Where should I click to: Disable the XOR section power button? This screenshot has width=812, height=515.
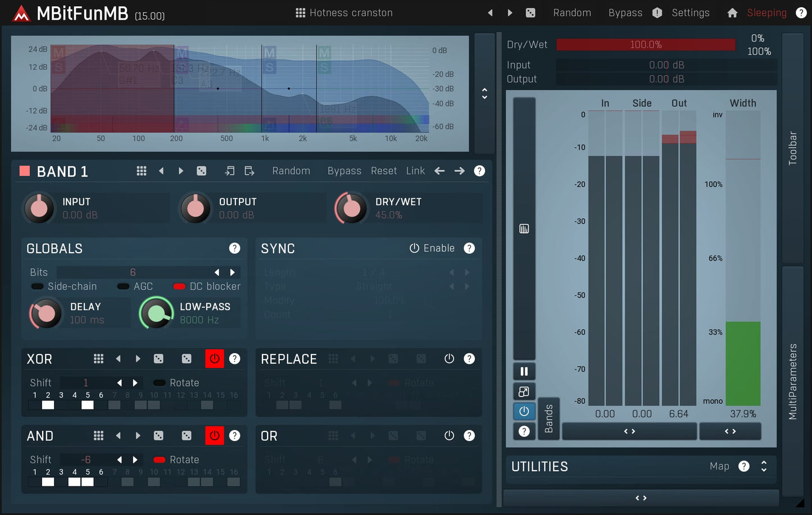coord(214,359)
